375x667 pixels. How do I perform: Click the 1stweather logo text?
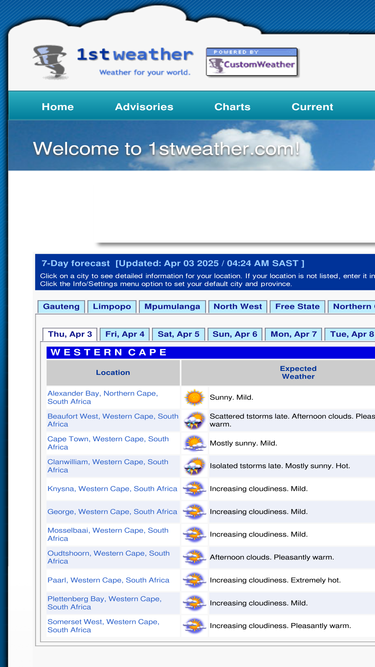pos(135,55)
